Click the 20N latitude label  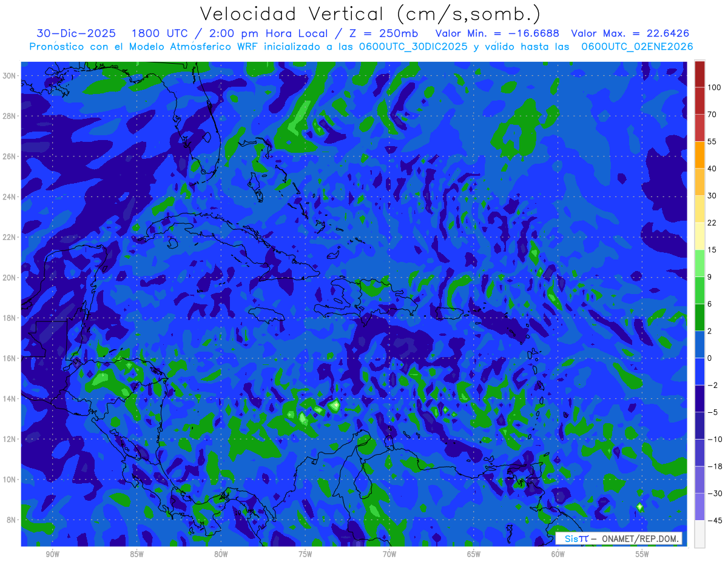[x=9, y=278]
